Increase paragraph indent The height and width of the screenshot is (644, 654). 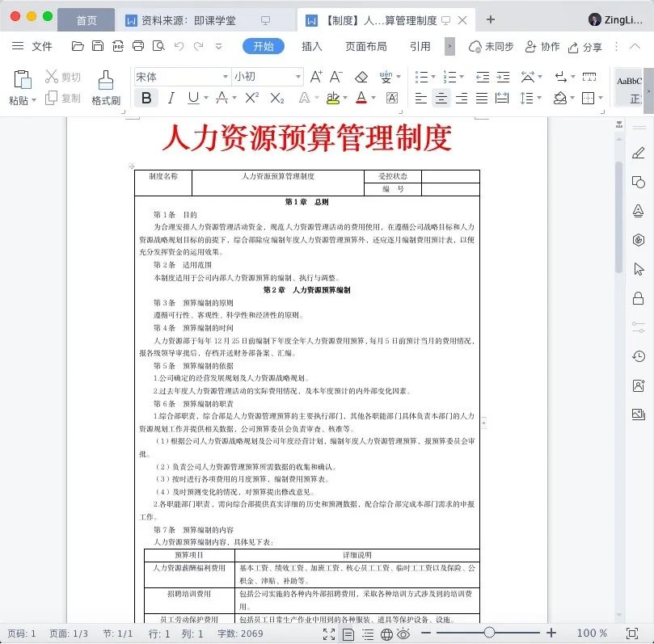coord(503,77)
